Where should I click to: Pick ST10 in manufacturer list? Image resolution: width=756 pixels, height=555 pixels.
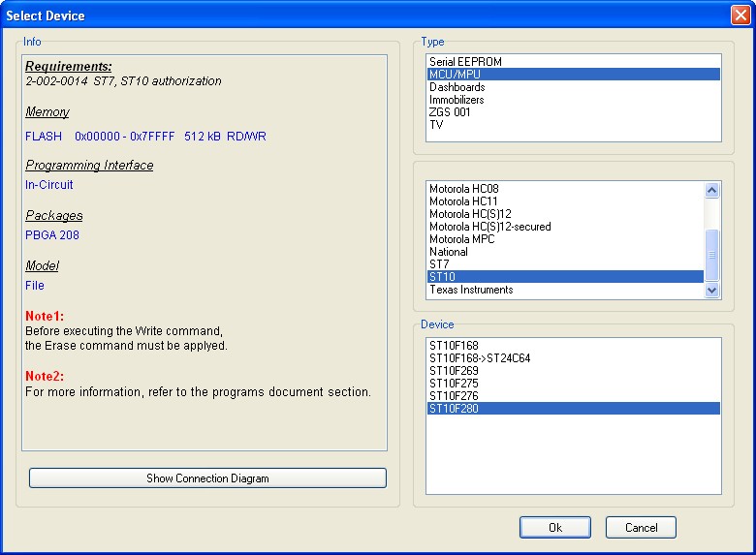566,277
